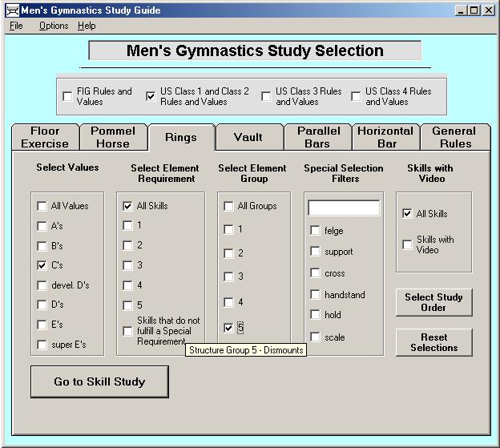Enable the support filter
500x448 pixels.
315,252
